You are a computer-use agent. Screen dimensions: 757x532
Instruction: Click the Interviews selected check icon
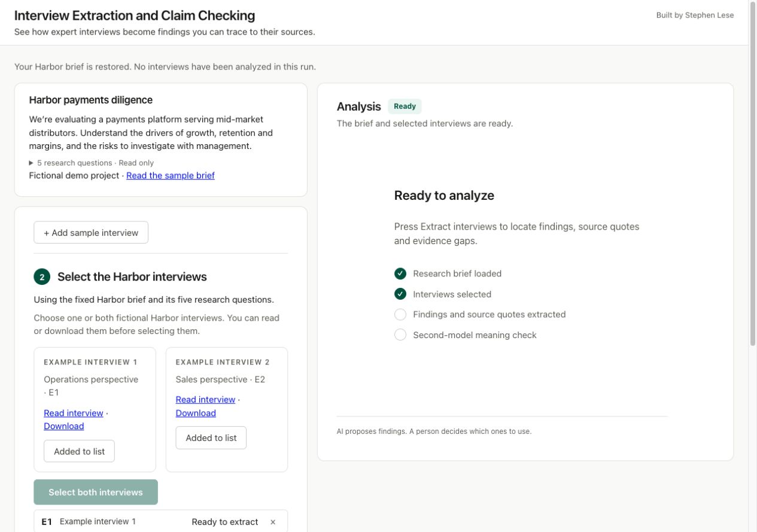click(400, 294)
